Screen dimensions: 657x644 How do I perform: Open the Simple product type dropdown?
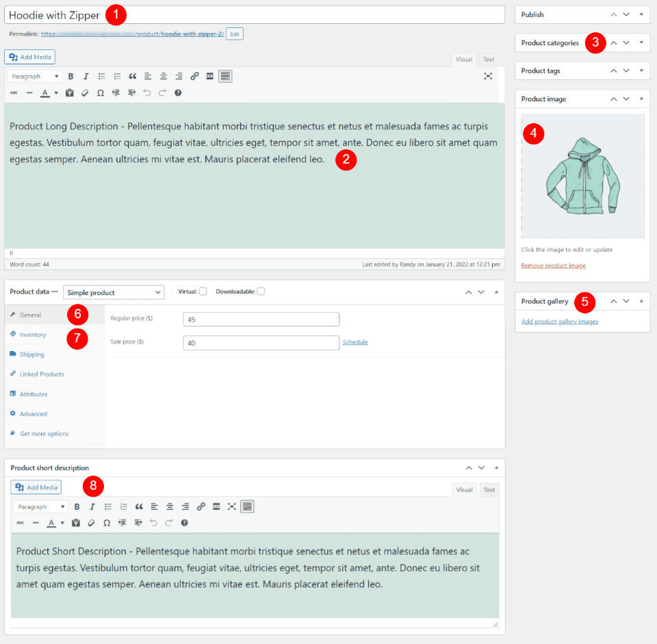point(114,292)
